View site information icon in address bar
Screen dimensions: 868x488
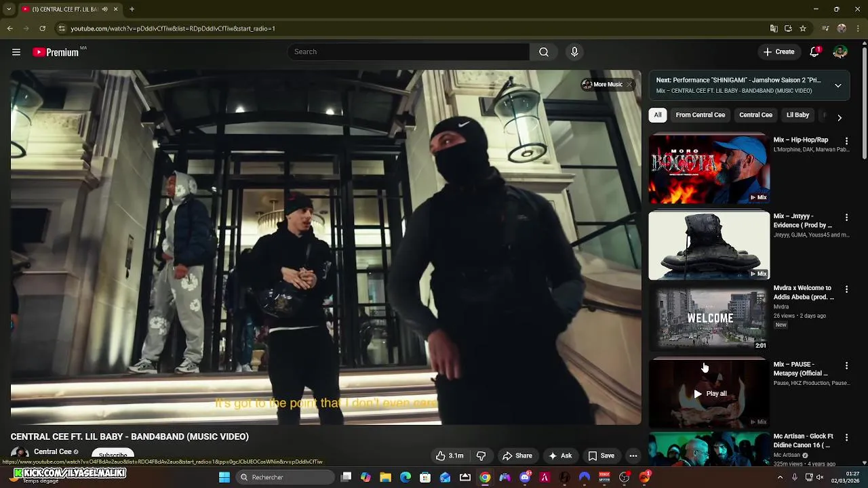tap(62, 28)
